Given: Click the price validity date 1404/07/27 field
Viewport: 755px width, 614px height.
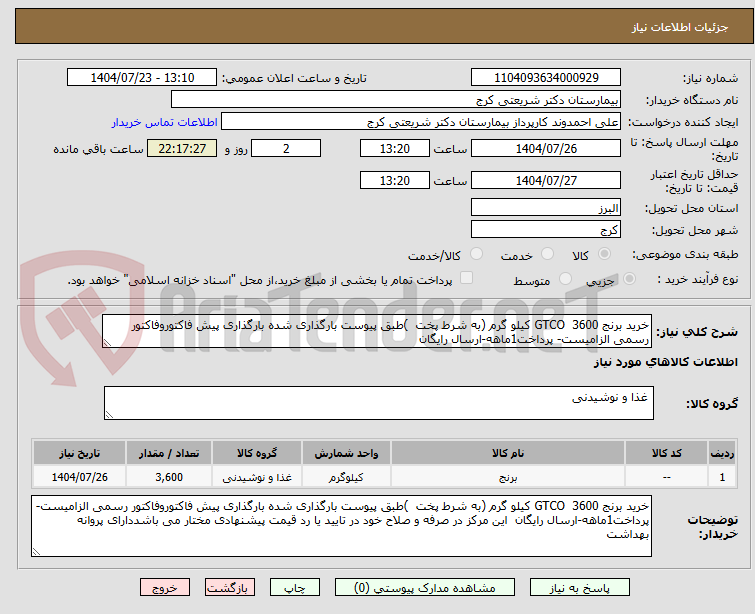Looking at the screenshot, I should click(546, 180).
